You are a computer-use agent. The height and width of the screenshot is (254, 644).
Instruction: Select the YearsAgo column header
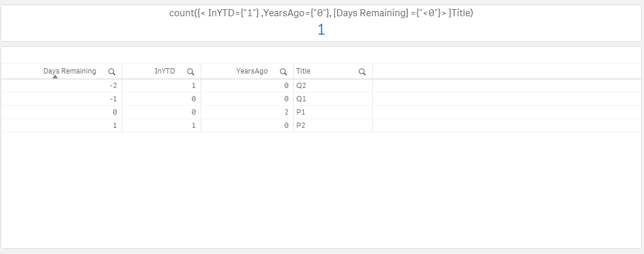[252, 71]
